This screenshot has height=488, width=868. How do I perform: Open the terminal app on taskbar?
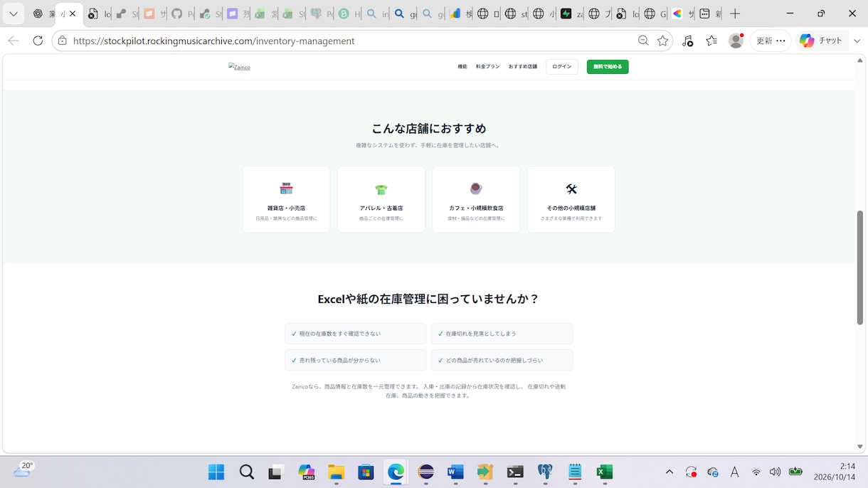coord(515,472)
